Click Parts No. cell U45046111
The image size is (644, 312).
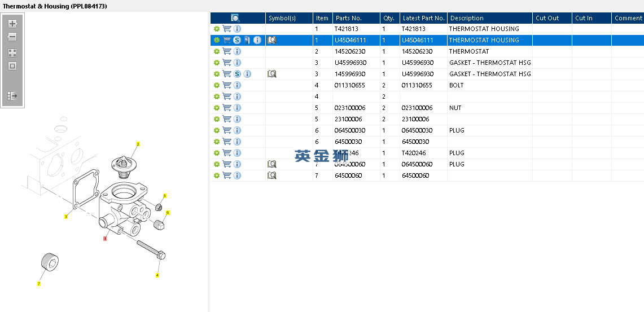click(356, 40)
